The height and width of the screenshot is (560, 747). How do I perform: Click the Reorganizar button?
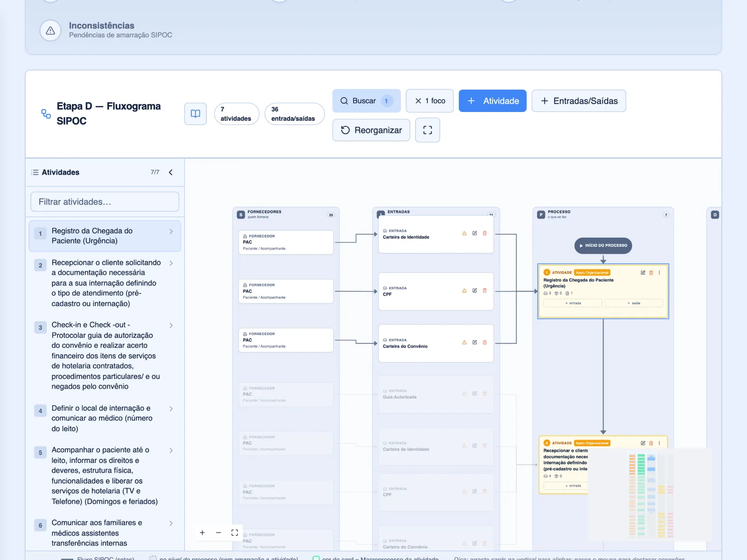(x=371, y=130)
